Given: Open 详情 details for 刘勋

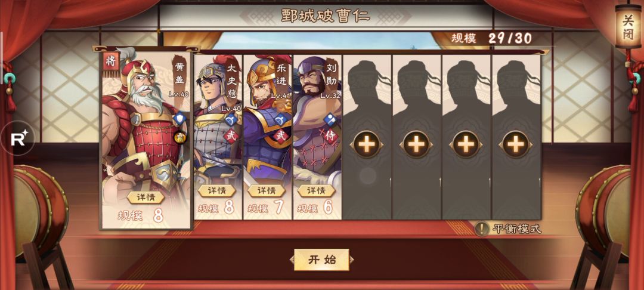Looking at the screenshot, I should point(316,190).
